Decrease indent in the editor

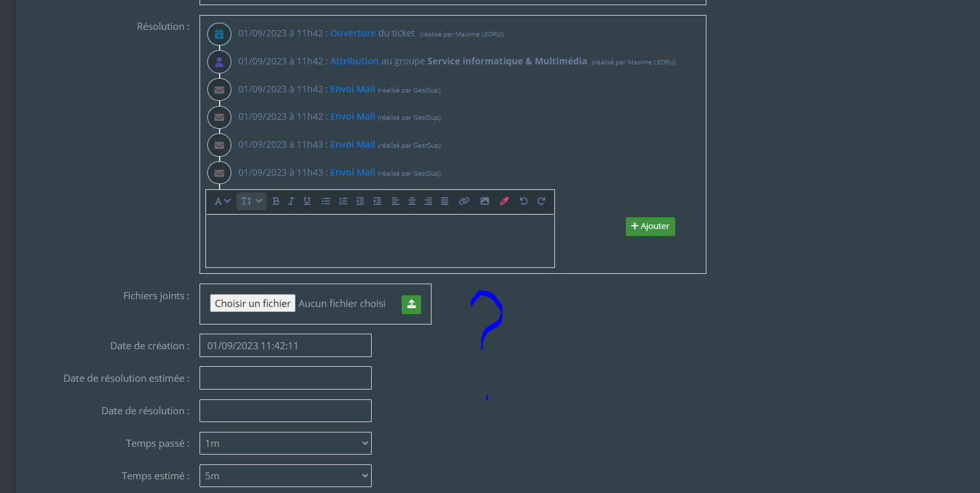[x=360, y=202]
